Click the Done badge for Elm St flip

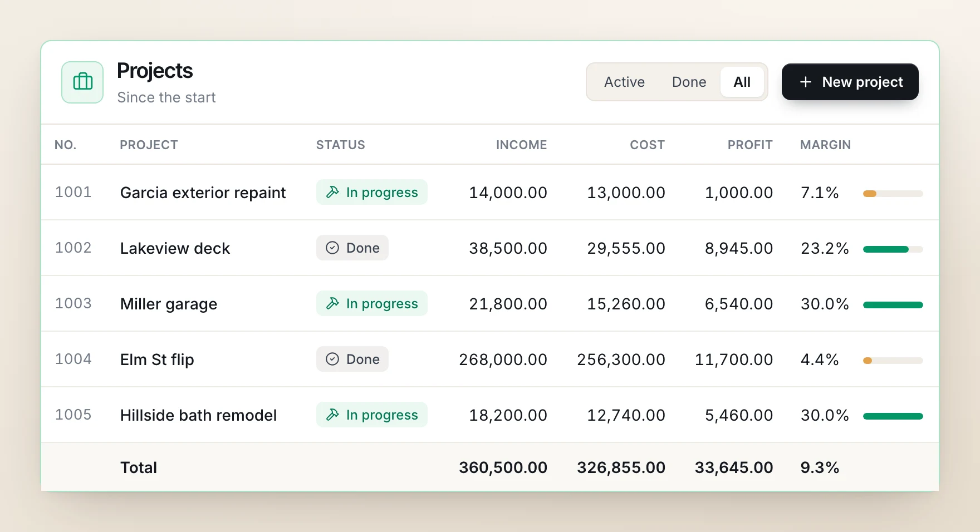click(352, 359)
